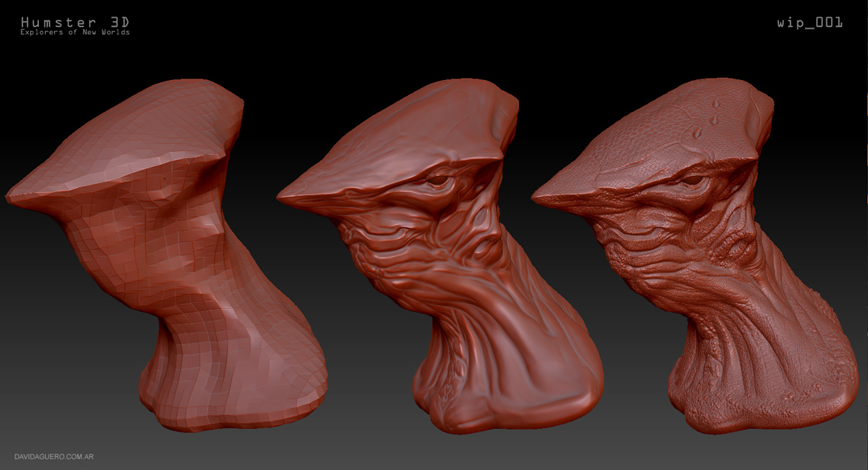This screenshot has width=868, height=470.
Task: Click the "Humster 3D" title text
Action: (75, 23)
